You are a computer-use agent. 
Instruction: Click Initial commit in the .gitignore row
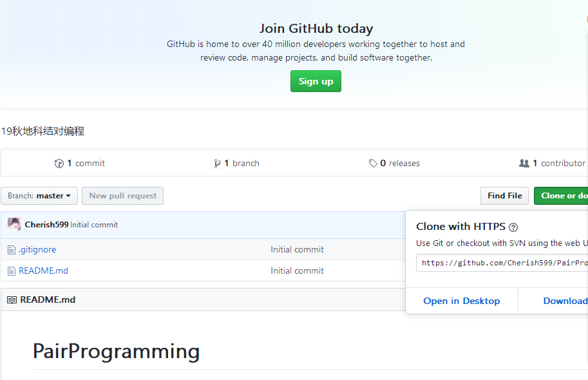(x=297, y=249)
